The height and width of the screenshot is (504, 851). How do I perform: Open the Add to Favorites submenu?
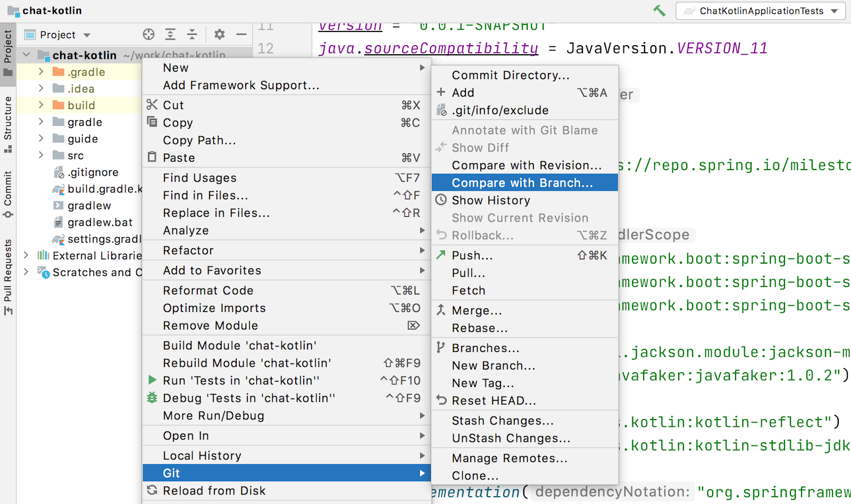[x=286, y=270]
